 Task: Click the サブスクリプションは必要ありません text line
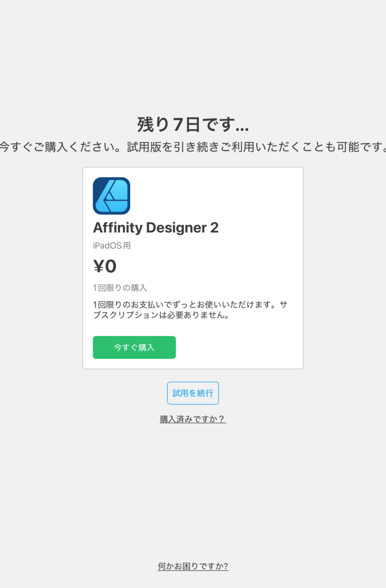click(162, 316)
